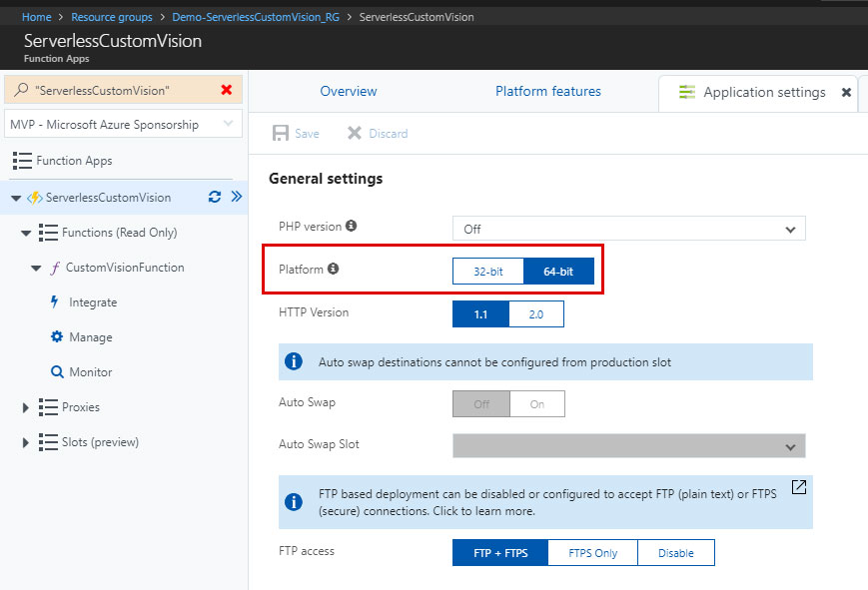Select ServerlessCustomVision in the tree
This screenshot has height=590, width=868.
pyautogui.click(x=109, y=198)
